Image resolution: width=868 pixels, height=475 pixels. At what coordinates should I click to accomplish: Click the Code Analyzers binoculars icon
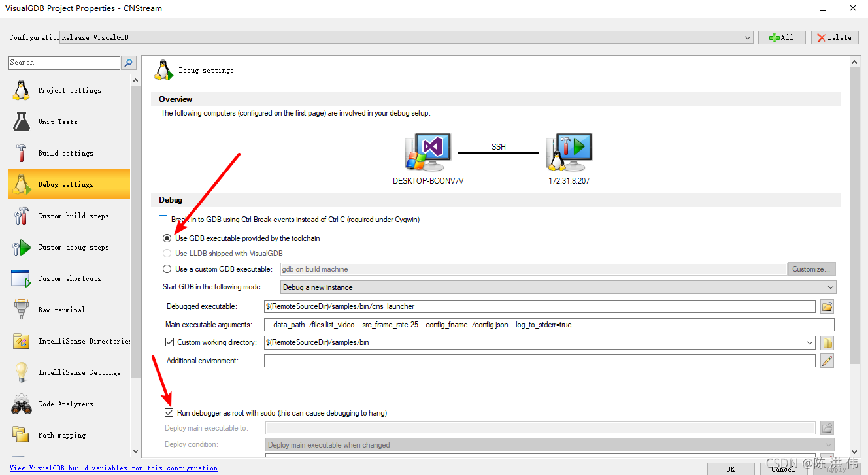coord(21,404)
